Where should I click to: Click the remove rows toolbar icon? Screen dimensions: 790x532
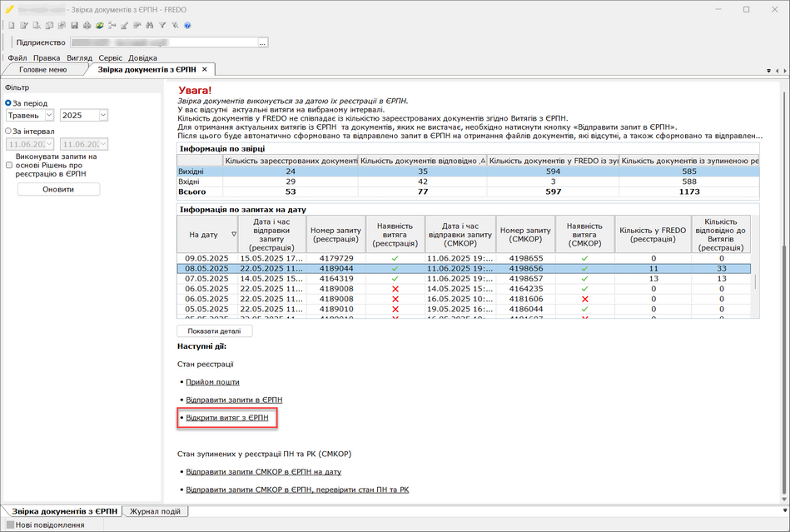coord(137,25)
